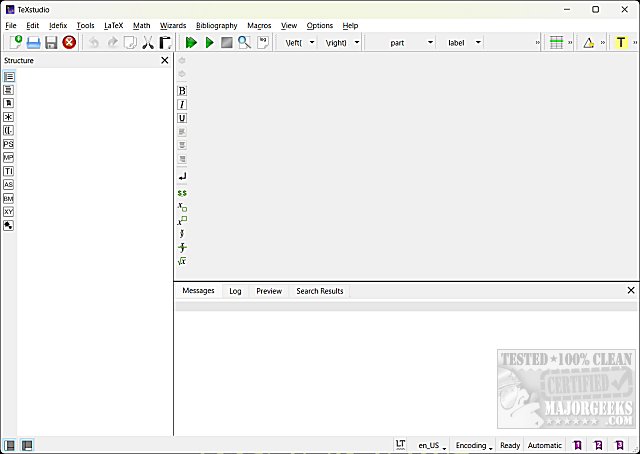
Task: Toggle the side panel in status bar
Action: click(10, 445)
